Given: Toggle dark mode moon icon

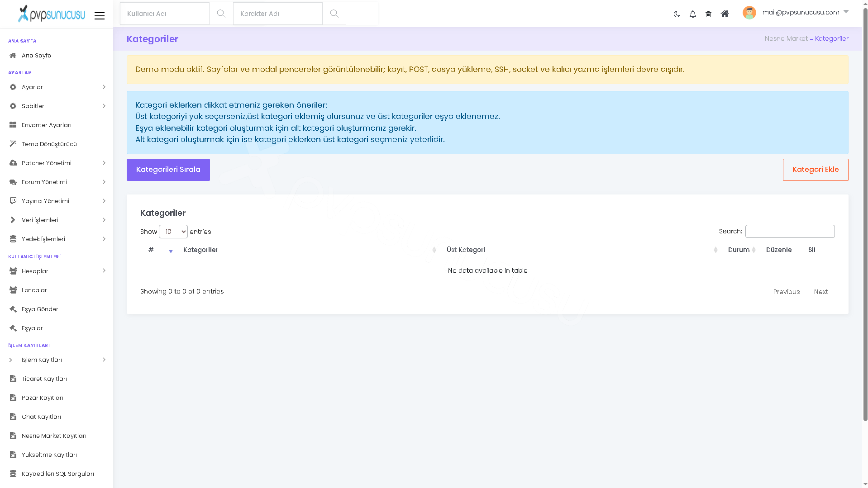Looking at the screenshot, I should pos(677,14).
